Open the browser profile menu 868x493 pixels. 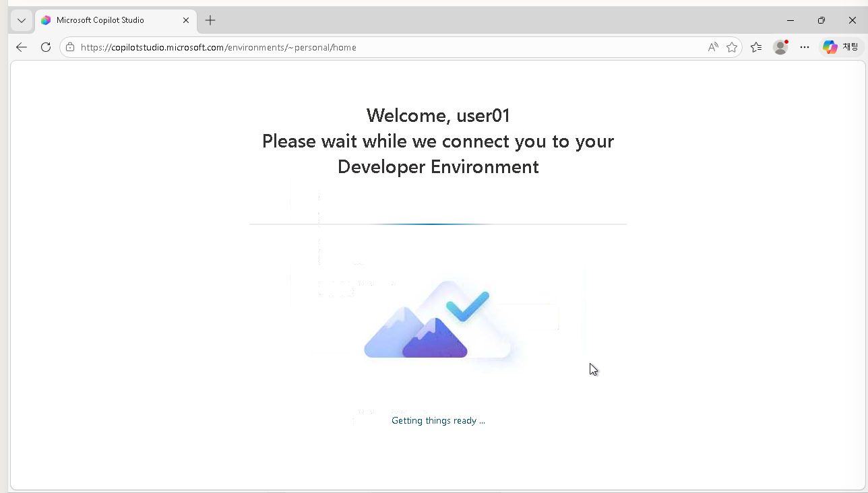pos(780,47)
